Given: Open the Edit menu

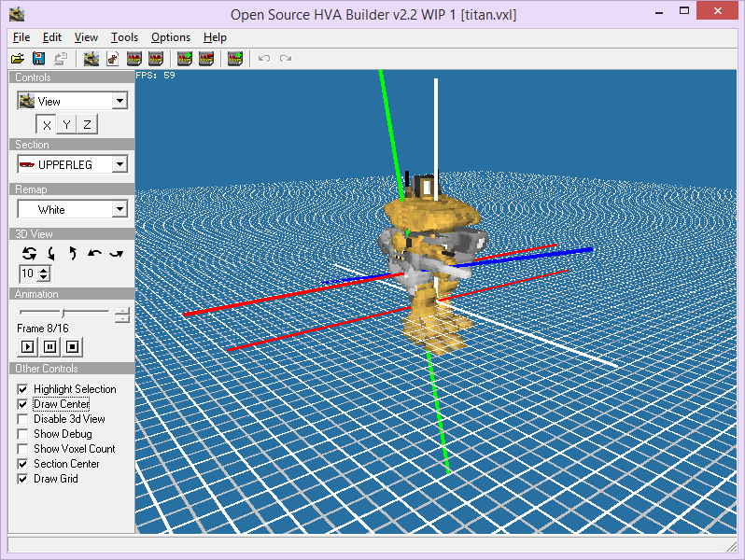Looking at the screenshot, I should (51, 37).
